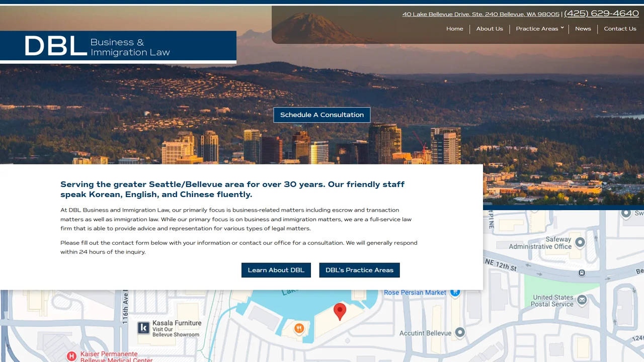Screen dimensions: 644x362
Task: Select Safeway Administrative Office map pin
Action: [580, 243]
